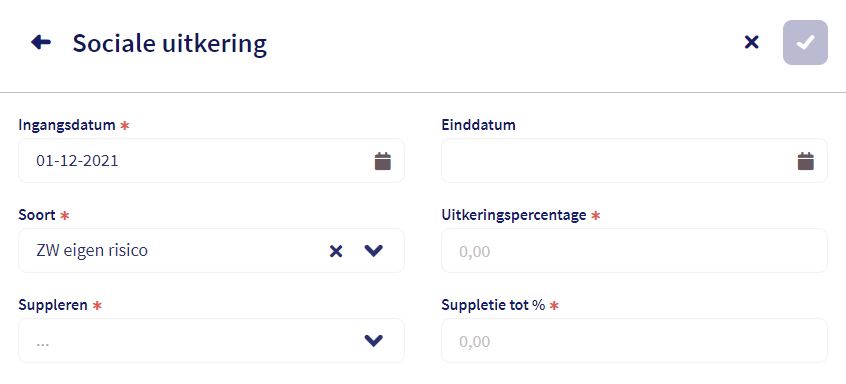Image resolution: width=846 pixels, height=384 pixels.
Task: Click the Ingangsdatum field label
Action: click(x=67, y=125)
